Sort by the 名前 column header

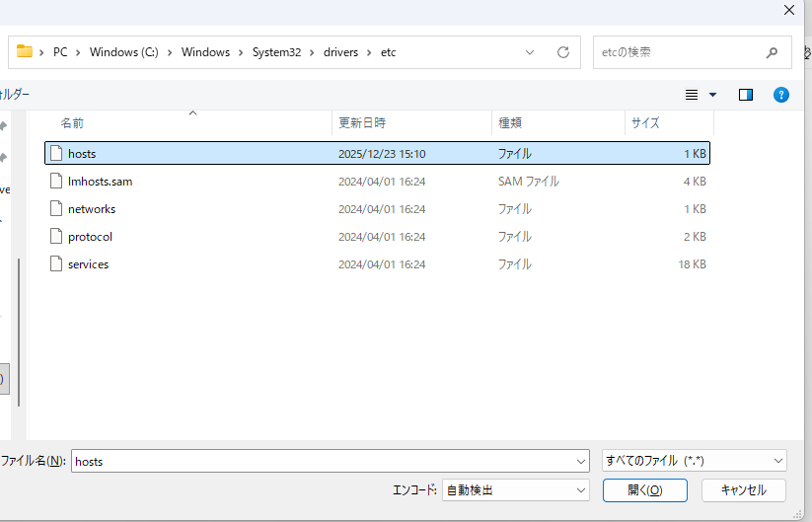[x=72, y=123]
